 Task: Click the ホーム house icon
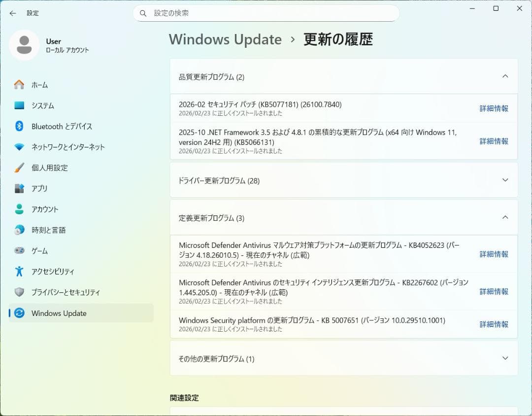(19, 85)
